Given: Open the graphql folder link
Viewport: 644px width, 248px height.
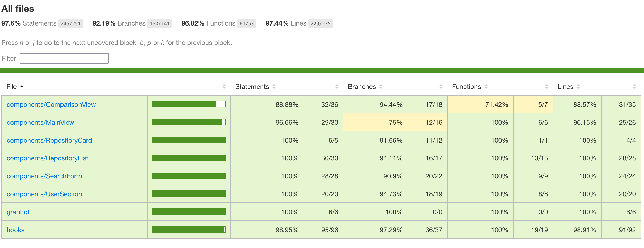Looking at the screenshot, I should 18,212.
